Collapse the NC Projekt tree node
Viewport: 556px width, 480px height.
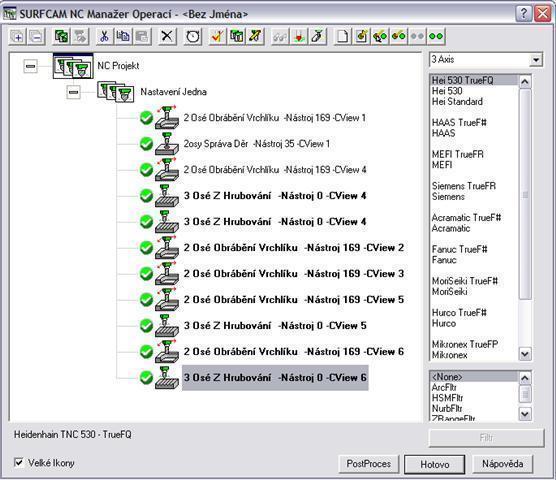point(30,66)
